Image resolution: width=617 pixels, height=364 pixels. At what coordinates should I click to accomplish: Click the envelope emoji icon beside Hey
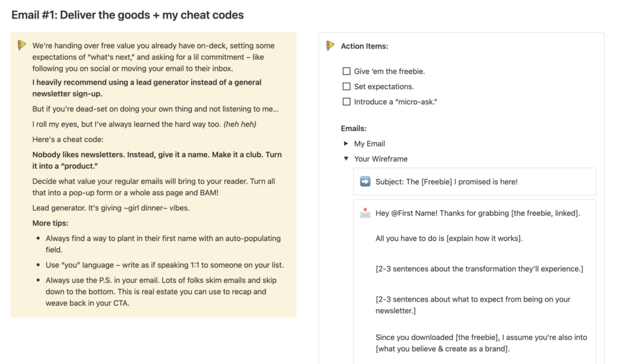[x=365, y=213]
